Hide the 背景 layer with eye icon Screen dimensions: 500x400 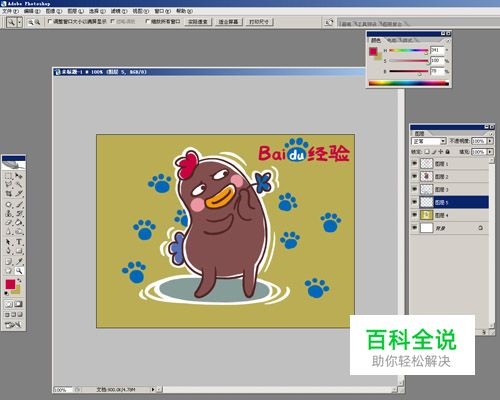point(414,228)
